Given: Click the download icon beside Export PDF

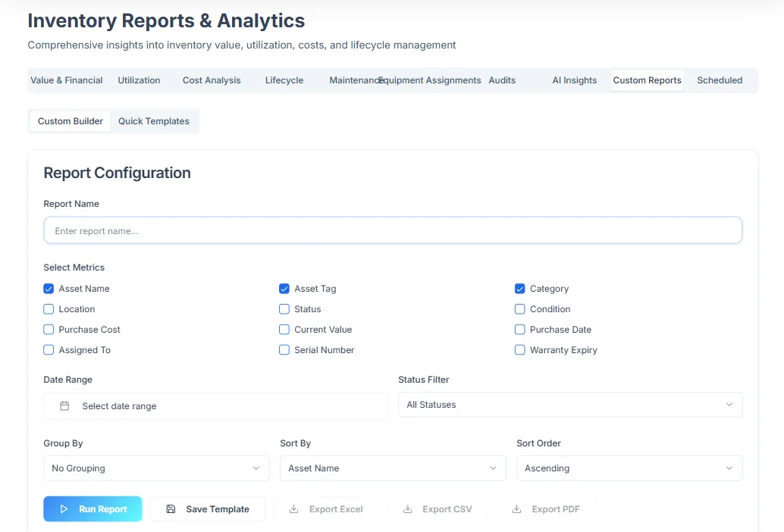Looking at the screenshot, I should coord(517,509).
